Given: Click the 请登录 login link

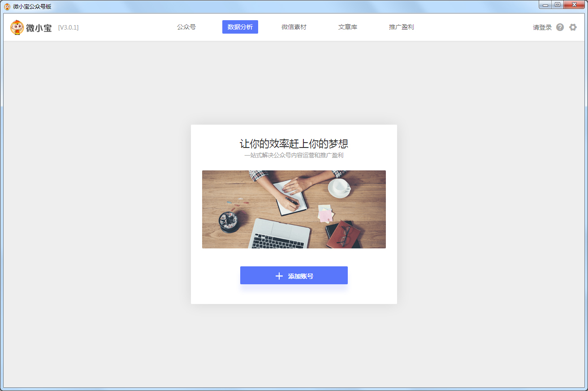Looking at the screenshot, I should [542, 27].
